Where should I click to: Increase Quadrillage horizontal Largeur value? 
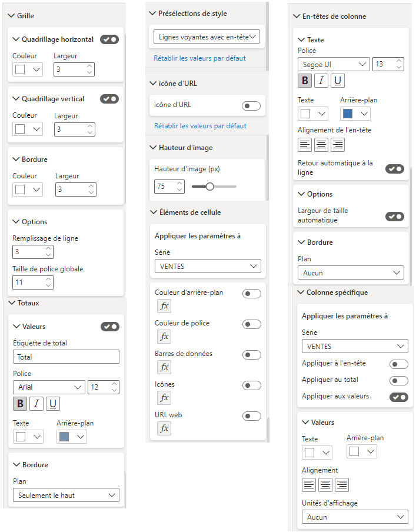(89, 66)
